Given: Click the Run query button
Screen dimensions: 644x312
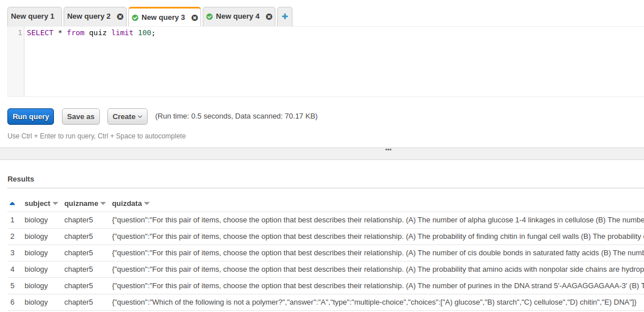Looking at the screenshot, I should tap(31, 117).
